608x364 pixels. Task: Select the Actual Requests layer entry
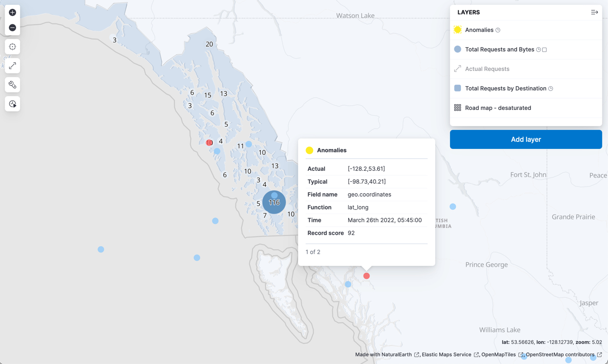[x=487, y=69]
